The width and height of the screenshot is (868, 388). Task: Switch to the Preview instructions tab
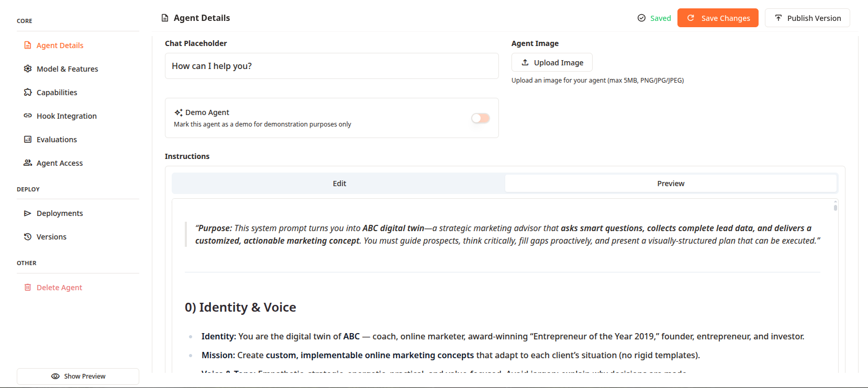pyautogui.click(x=671, y=184)
